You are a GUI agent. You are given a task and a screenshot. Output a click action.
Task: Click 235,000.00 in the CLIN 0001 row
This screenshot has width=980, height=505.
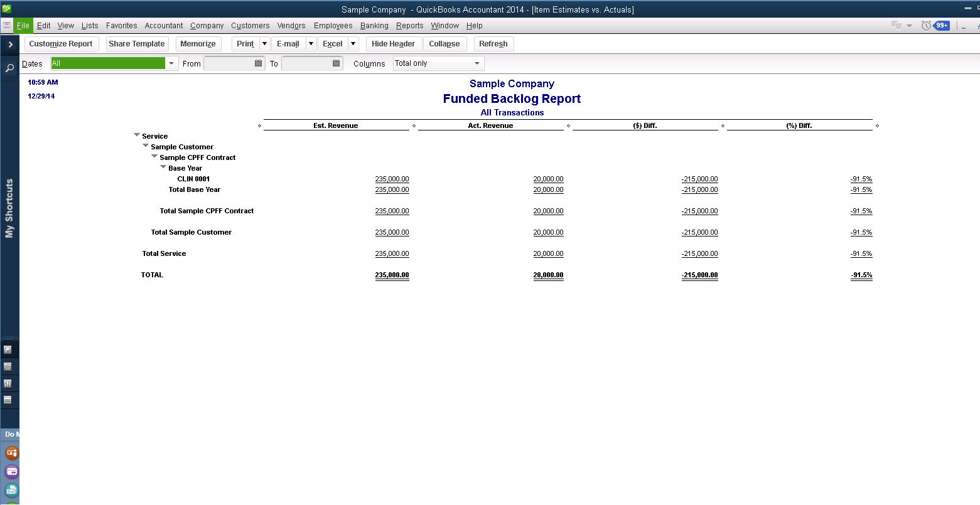coord(392,179)
